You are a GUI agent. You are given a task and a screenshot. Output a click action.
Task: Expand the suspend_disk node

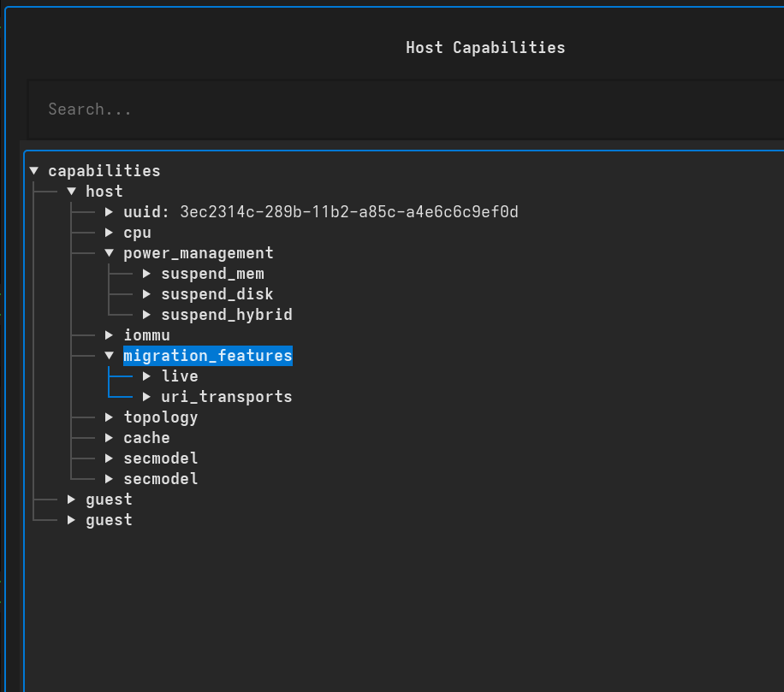click(146, 293)
